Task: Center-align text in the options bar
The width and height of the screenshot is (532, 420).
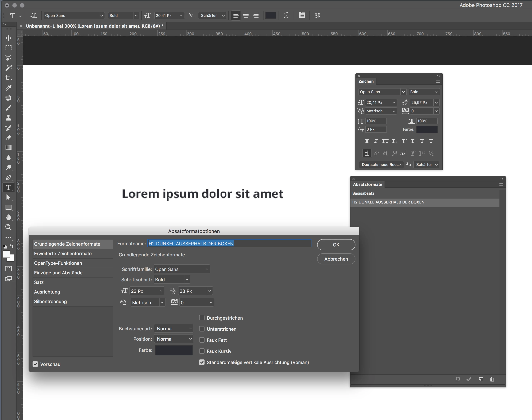Action: (246, 16)
